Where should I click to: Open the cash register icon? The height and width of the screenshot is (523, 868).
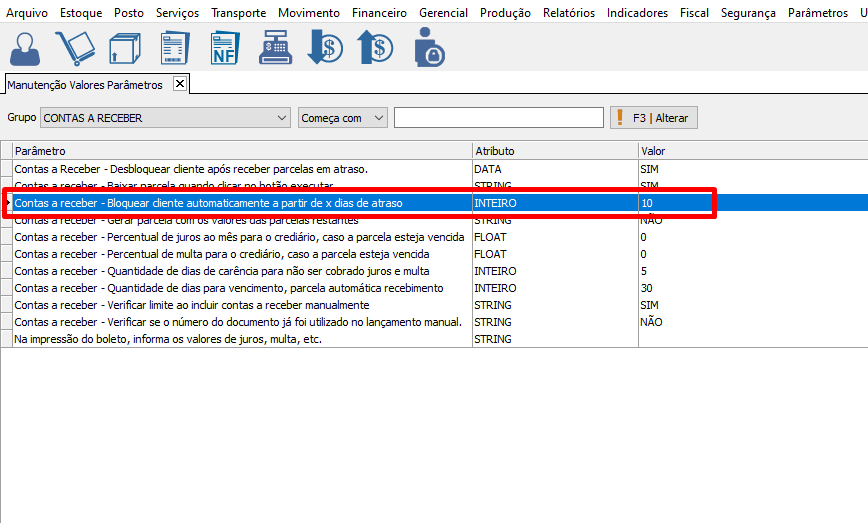275,48
